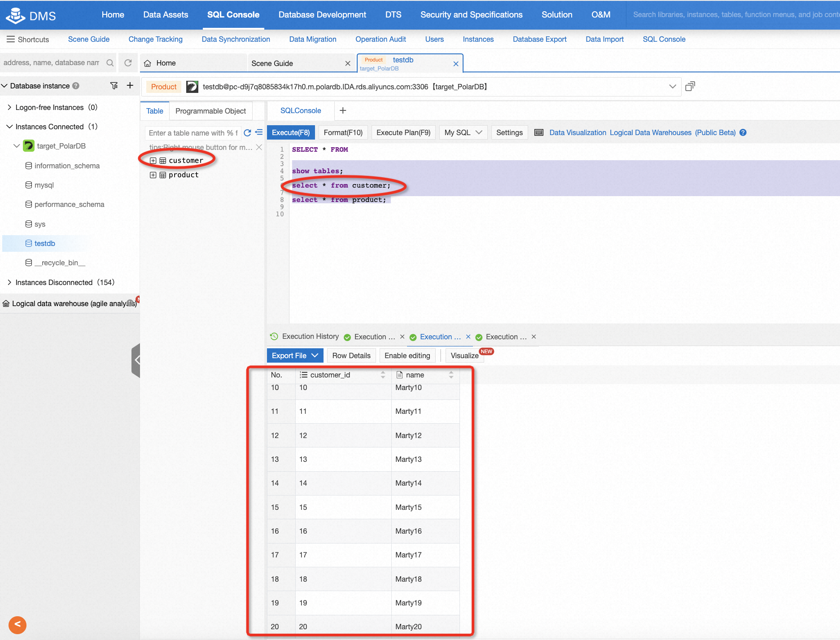Open the Shortcuts hamburger menu
This screenshot has width=840, height=640.
coord(11,39)
